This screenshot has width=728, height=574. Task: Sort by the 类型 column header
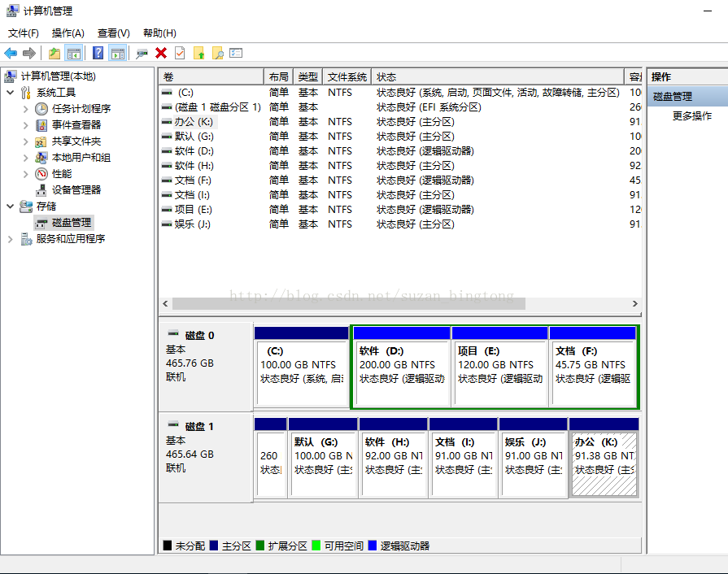307,76
